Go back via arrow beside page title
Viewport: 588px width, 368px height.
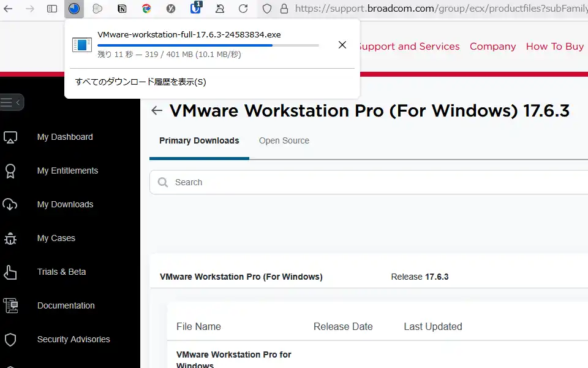click(156, 110)
